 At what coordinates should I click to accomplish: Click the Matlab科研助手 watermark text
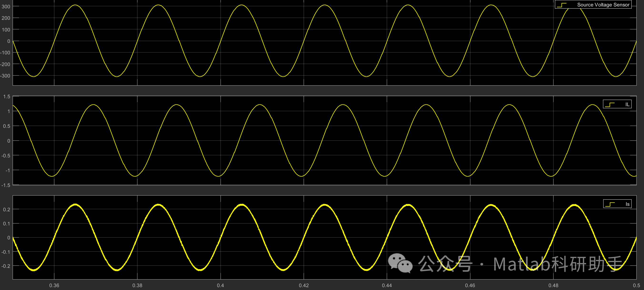[x=558, y=264]
